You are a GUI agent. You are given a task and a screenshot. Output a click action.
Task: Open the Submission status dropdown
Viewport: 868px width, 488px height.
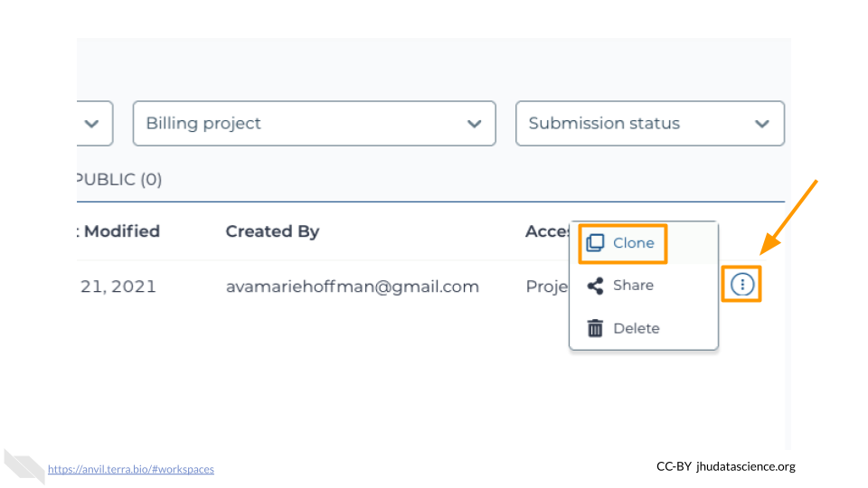tap(650, 124)
